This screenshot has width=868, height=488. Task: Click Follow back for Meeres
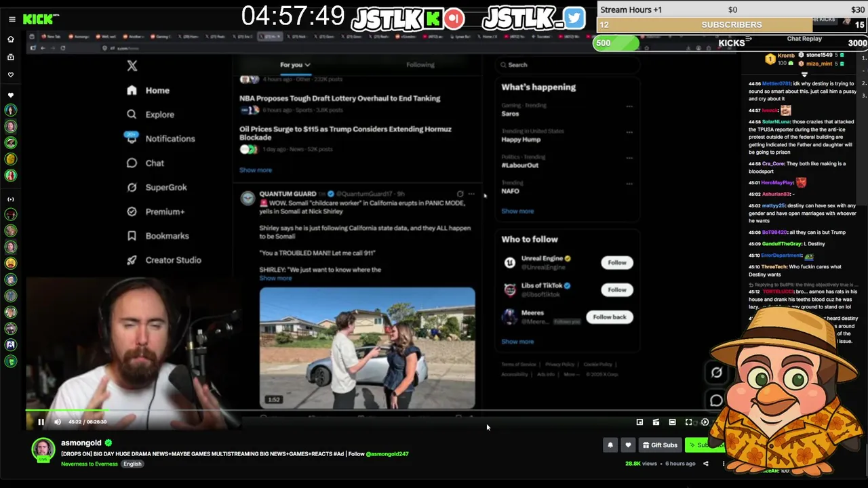tap(610, 317)
